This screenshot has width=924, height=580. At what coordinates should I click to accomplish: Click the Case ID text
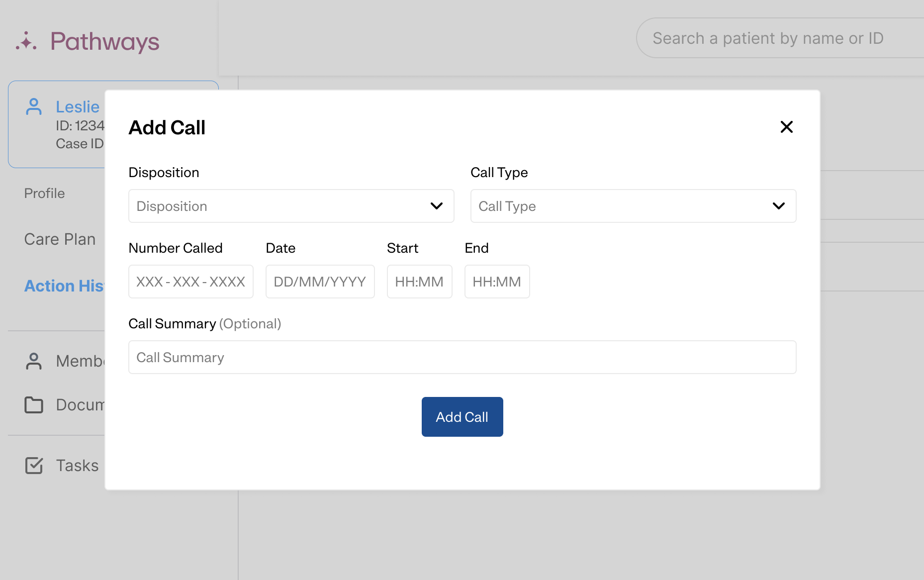(80, 144)
